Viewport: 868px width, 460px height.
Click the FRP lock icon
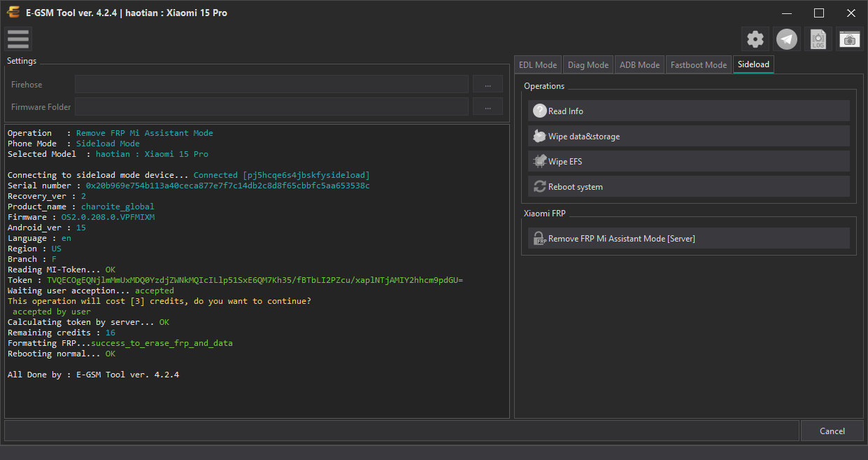(x=539, y=238)
